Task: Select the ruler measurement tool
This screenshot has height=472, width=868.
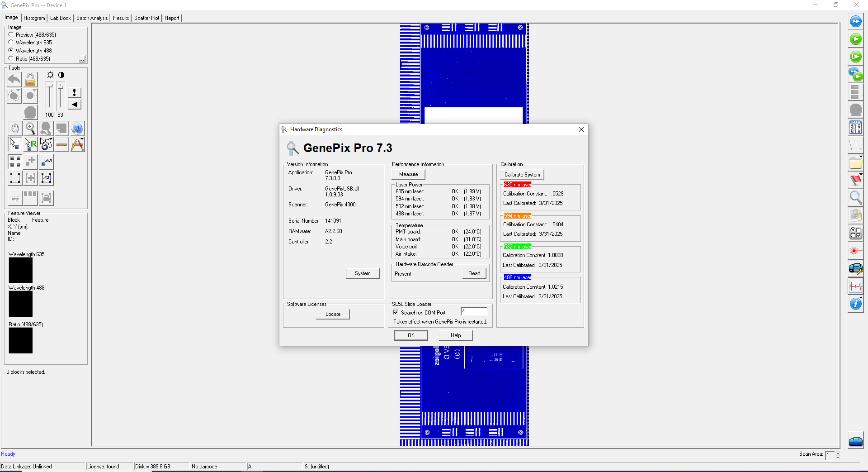Action: tap(62, 145)
